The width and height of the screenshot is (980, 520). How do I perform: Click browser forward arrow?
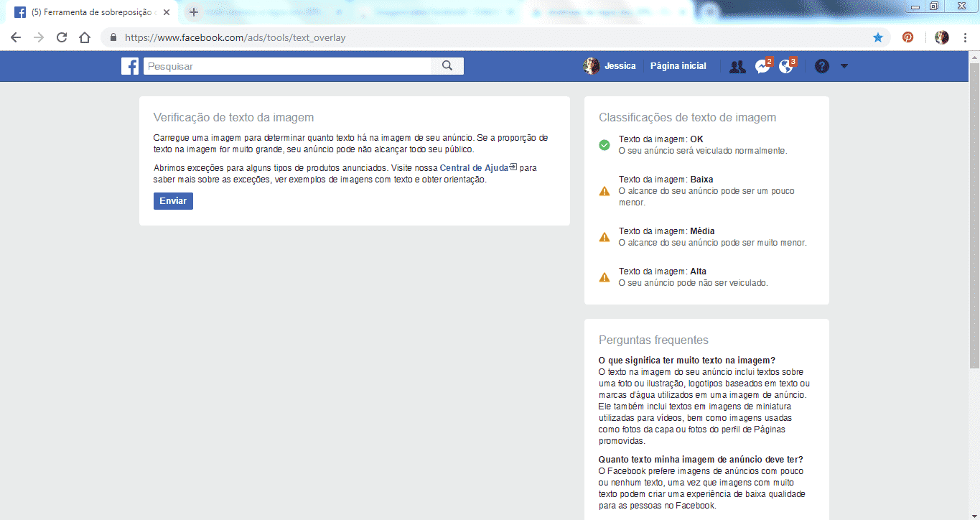tap(39, 37)
